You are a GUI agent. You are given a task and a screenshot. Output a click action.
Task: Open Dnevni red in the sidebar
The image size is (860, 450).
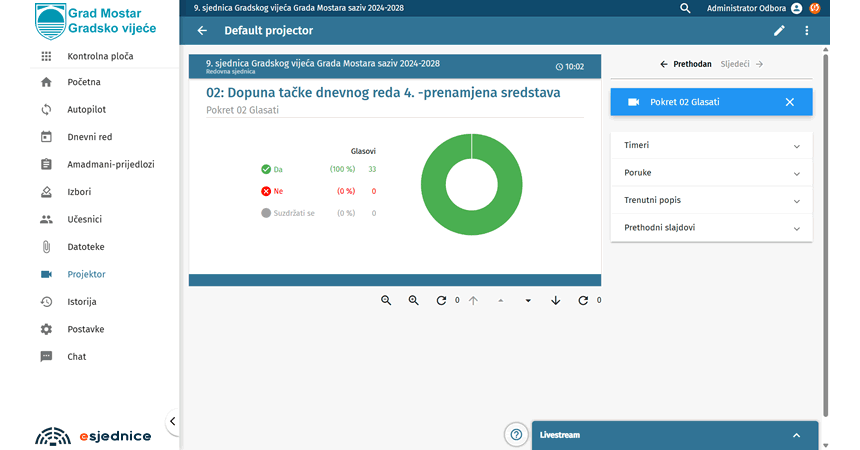[x=89, y=137]
